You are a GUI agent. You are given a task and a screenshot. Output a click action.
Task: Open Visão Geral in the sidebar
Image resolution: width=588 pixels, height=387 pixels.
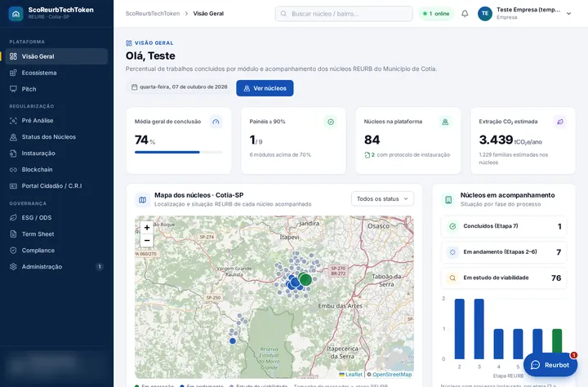[56, 56]
